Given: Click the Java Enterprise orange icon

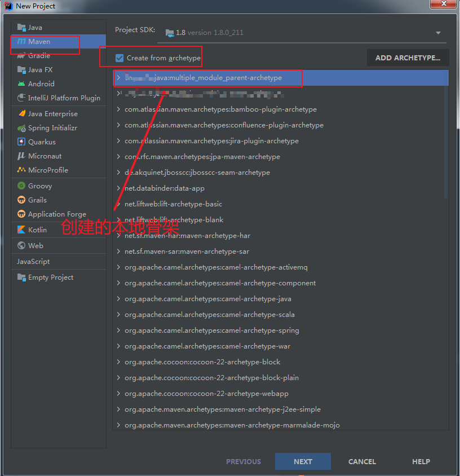Looking at the screenshot, I should coord(21,113).
